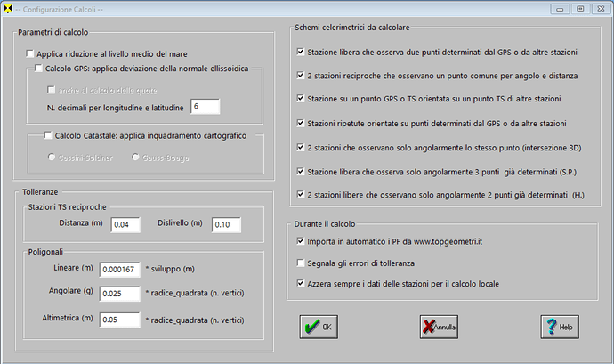Open Help with the question mark button
The width and height of the screenshot is (614, 364).
(557, 327)
